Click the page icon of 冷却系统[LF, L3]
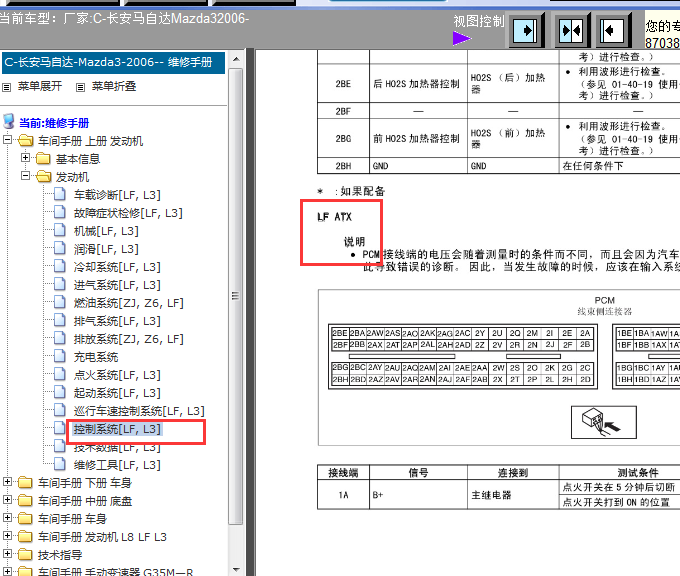The image size is (680, 576). [60, 266]
